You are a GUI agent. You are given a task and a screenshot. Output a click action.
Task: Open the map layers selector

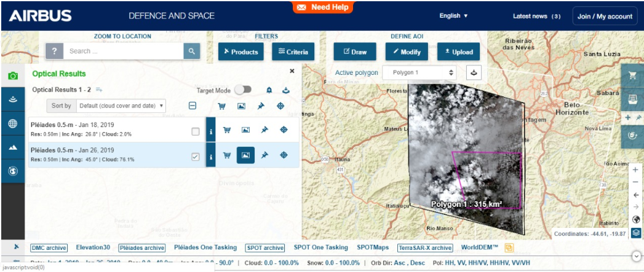pyautogui.click(x=636, y=233)
